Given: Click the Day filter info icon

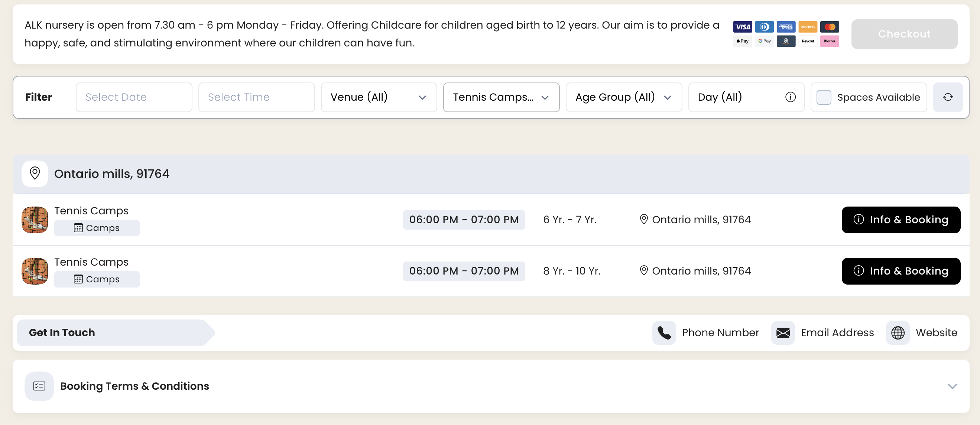Looking at the screenshot, I should (x=790, y=97).
